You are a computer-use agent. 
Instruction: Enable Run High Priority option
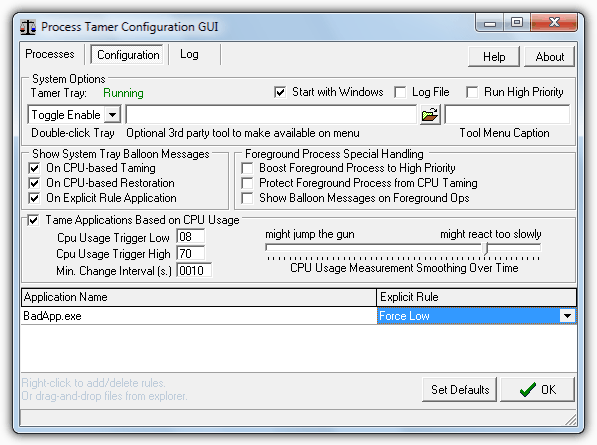[472, 92]
